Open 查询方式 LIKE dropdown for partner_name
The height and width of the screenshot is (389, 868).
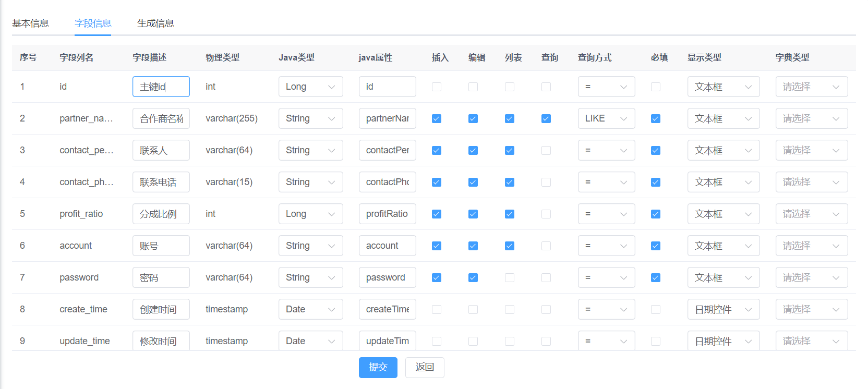[x=607, y=118]
